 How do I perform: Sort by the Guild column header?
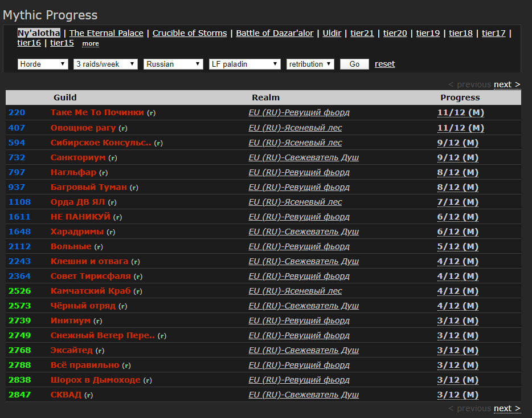[x=65, y=97]
